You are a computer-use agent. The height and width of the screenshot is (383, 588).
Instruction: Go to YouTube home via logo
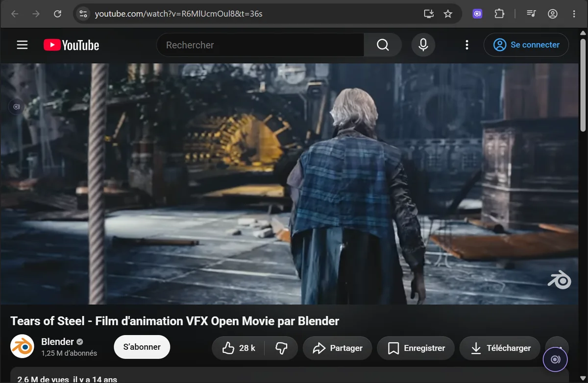(x=71, y=45)
